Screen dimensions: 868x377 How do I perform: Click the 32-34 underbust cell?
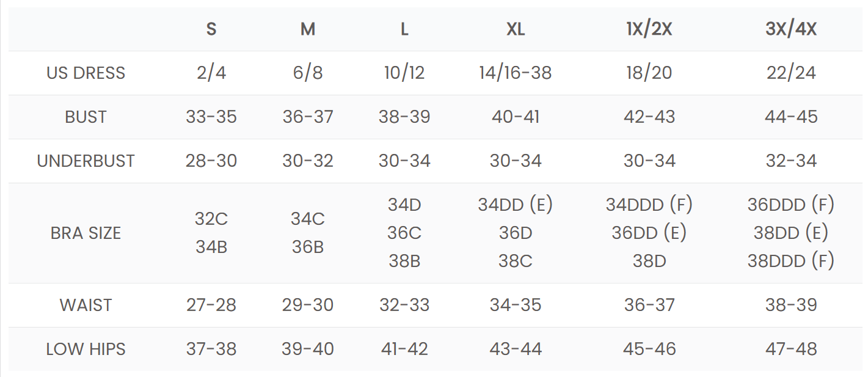791,161
